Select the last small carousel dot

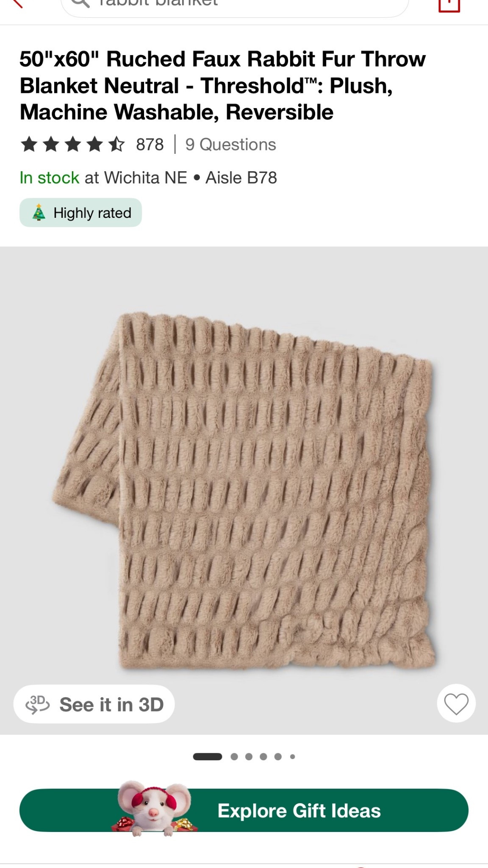(x=292, y=757)
